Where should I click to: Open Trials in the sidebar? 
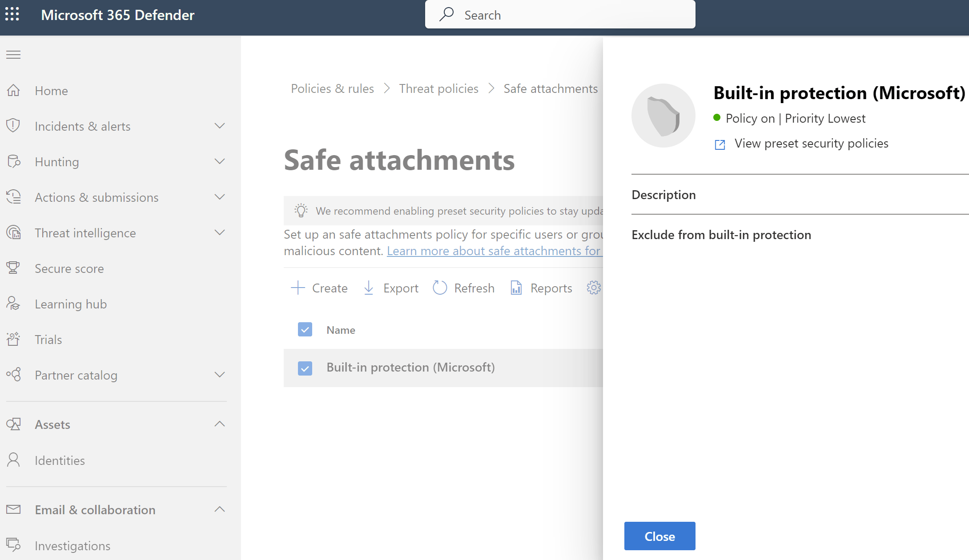[48, 340]
